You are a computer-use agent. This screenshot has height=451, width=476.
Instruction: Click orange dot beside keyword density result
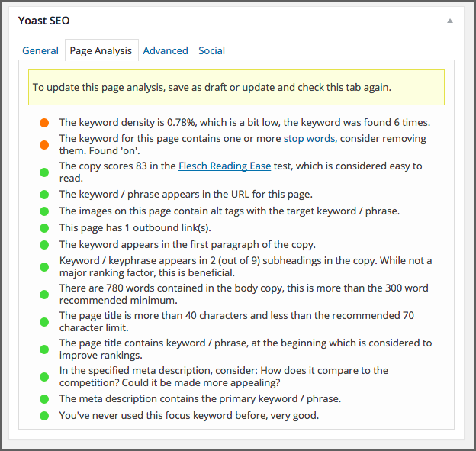(x=44, y=123)
